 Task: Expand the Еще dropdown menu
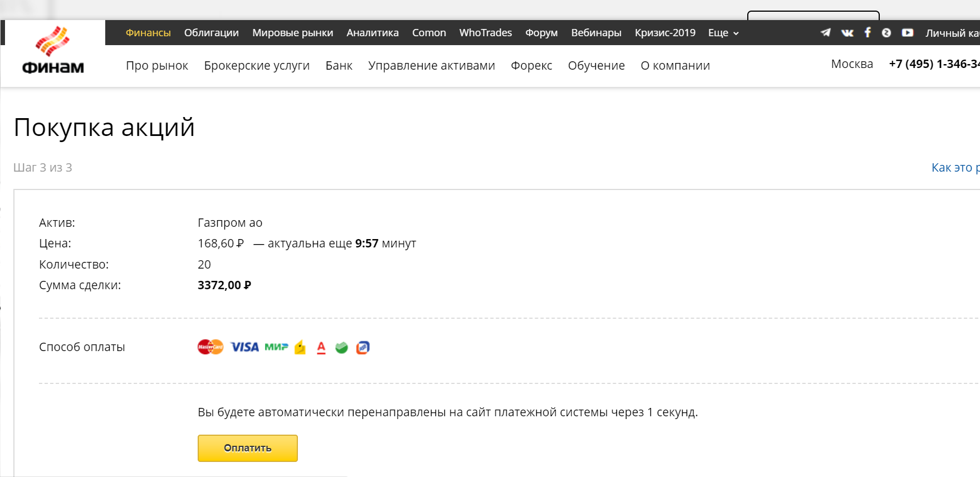pyautogui.click(x=723, y=33)
